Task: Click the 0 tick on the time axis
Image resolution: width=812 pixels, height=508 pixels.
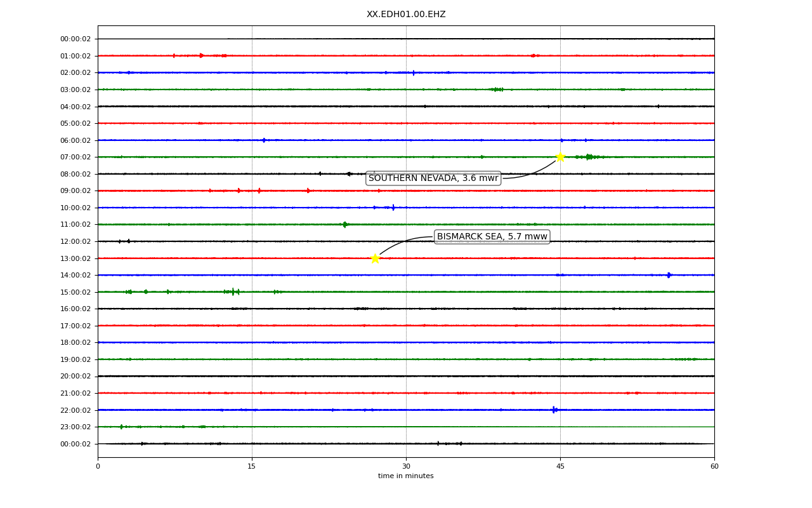Action: [98, 467]
